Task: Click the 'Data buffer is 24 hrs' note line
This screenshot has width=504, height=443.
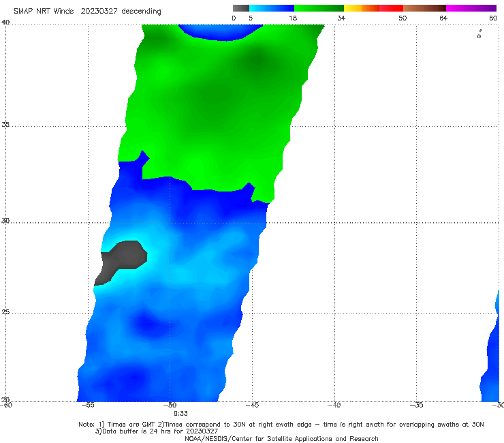Action: pyautogui.click(x=157, y=431)
